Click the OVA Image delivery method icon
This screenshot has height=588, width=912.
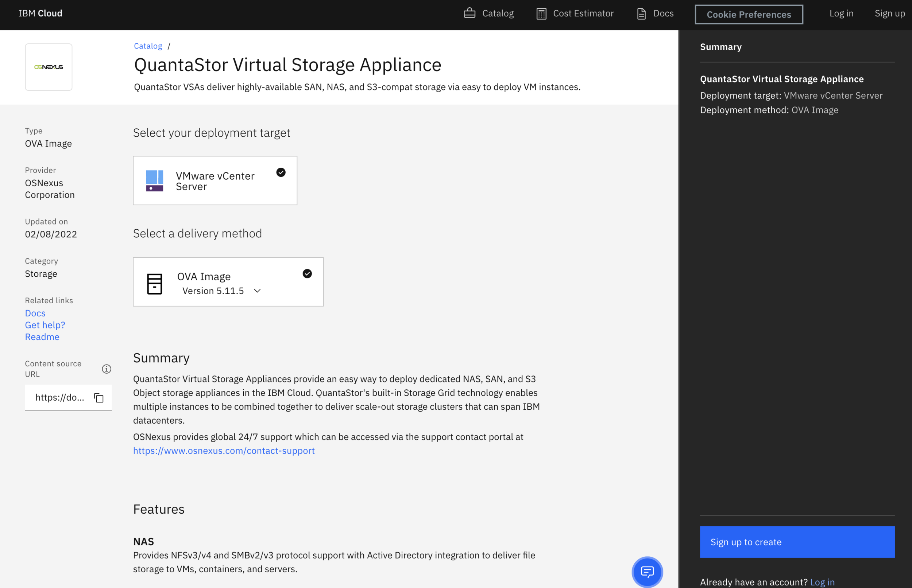point(155,283)
